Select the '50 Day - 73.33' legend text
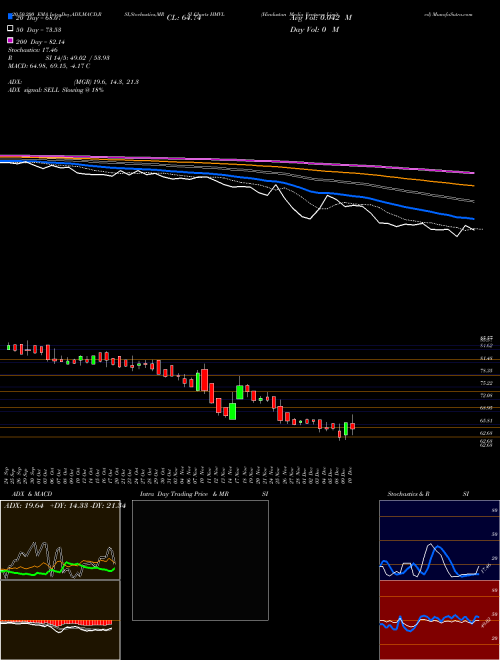Viewport: 500px width, 660px height. (38, 30)
